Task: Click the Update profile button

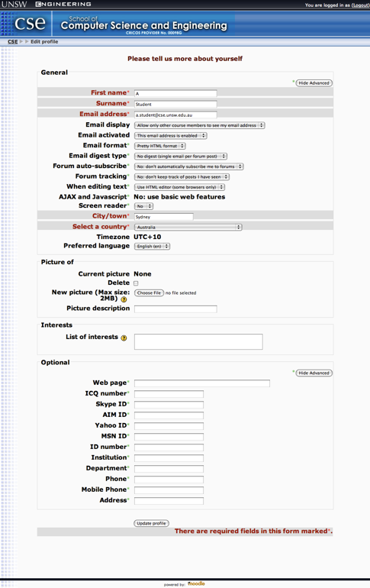Action: coord(151,523)
